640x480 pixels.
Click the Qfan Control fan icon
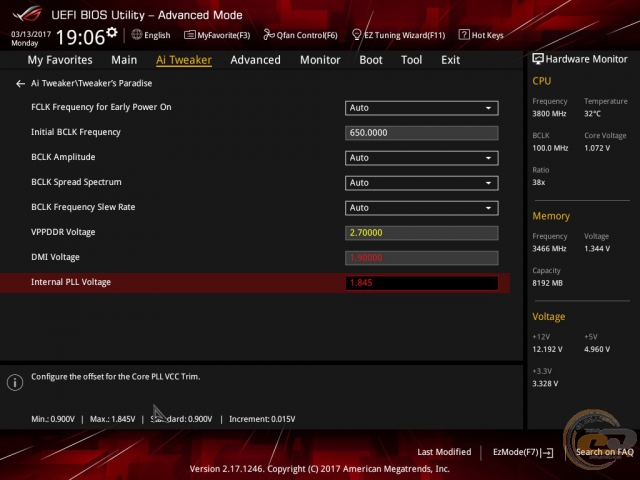pos(269,35)
